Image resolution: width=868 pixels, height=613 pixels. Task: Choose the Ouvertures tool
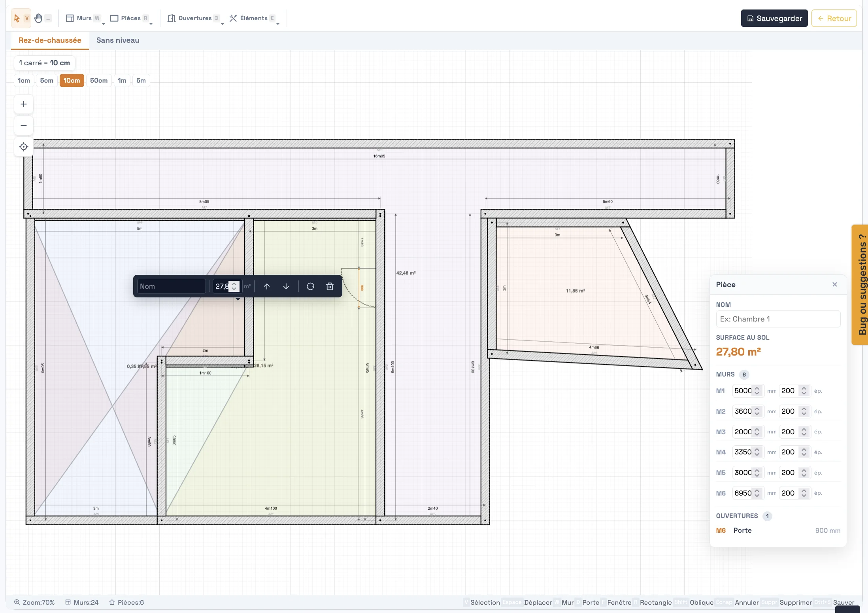coord(194,18)
